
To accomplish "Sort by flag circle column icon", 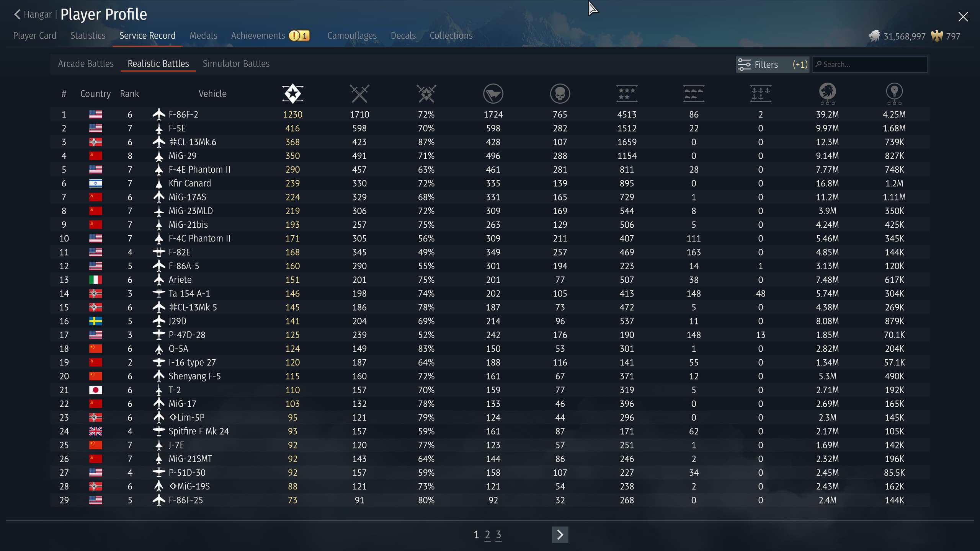I will [x=493, y=93].
